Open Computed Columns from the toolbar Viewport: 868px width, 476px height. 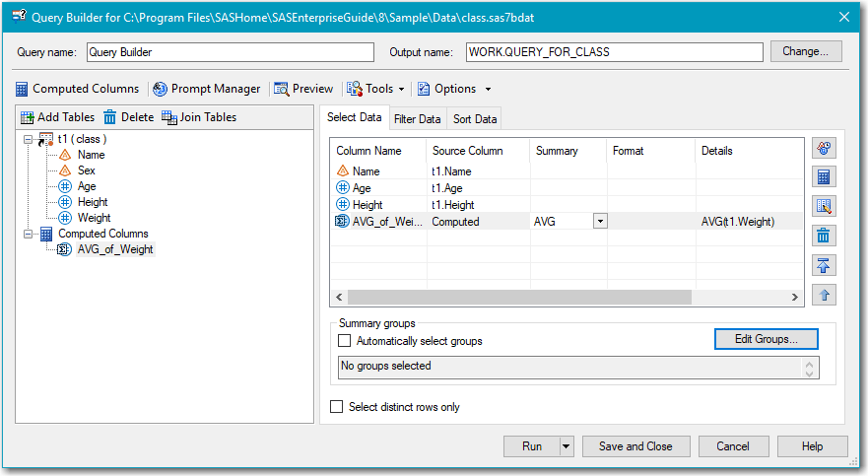tap(77, 89)
